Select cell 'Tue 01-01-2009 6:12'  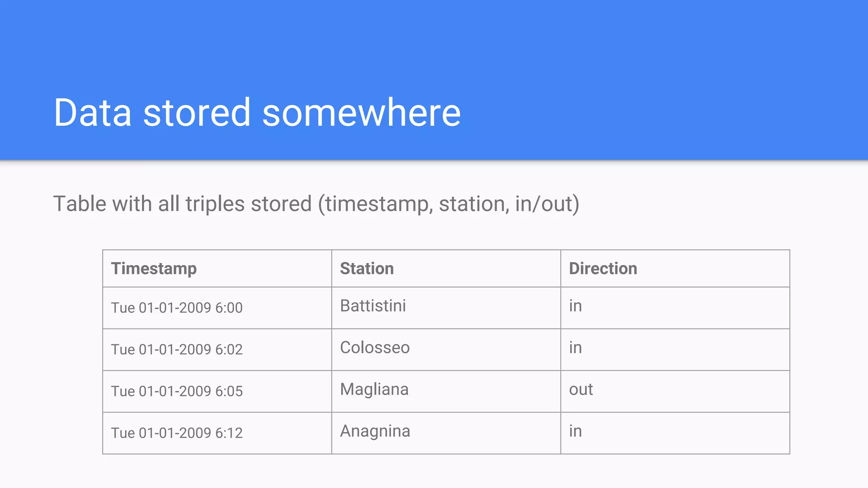(x=217, y=433)
